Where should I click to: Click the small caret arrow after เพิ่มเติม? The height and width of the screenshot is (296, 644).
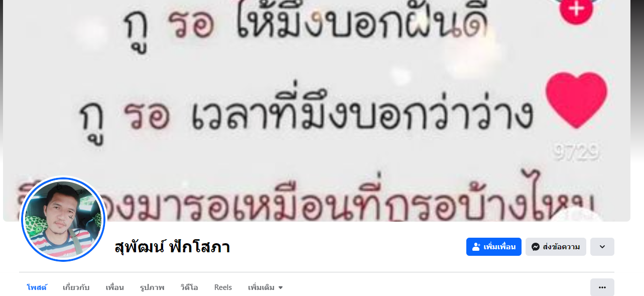pos(281,288)
